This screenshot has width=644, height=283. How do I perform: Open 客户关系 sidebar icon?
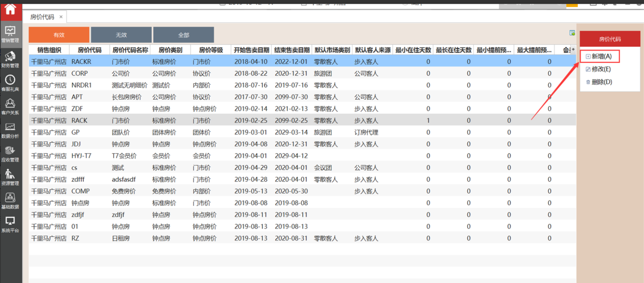pos(10,106)
